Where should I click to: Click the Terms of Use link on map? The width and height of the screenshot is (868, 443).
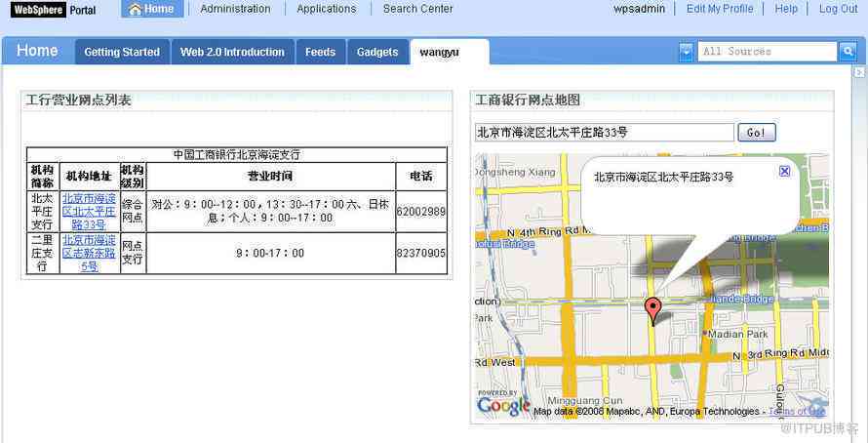coord(797,412)
